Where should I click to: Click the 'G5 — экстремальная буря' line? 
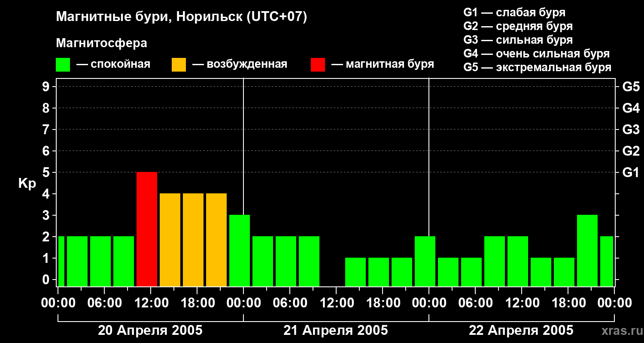pyautogui.click(x=537, y=68)
